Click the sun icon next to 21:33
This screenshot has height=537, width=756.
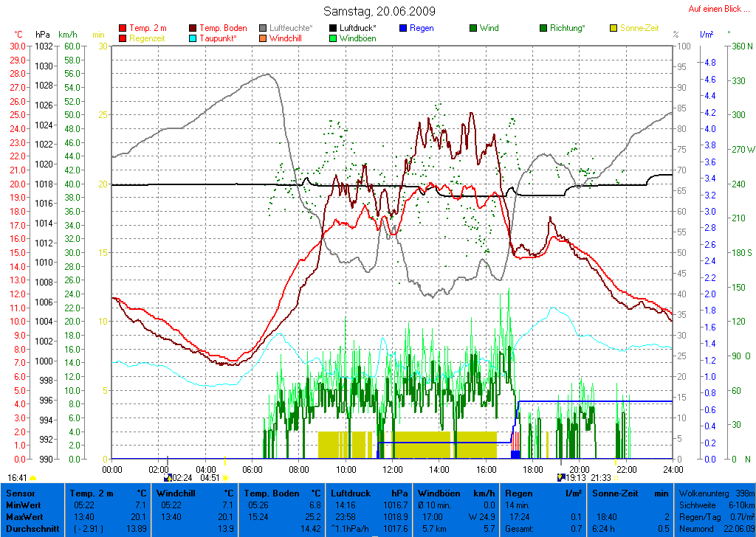pos(616,477)
